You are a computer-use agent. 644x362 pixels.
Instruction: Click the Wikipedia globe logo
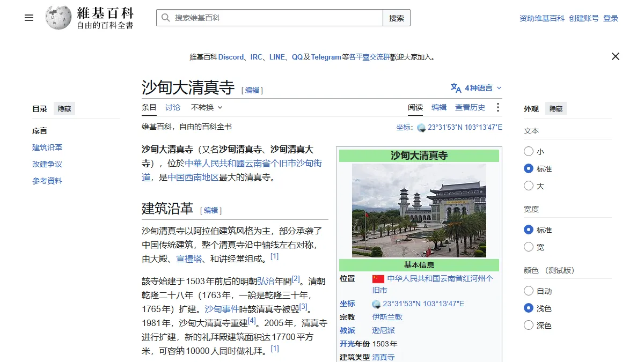click(58, 18)
